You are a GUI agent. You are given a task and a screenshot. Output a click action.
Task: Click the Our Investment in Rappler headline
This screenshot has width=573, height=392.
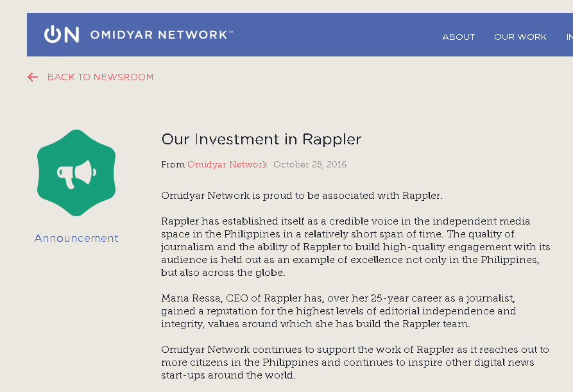[261, 139]
